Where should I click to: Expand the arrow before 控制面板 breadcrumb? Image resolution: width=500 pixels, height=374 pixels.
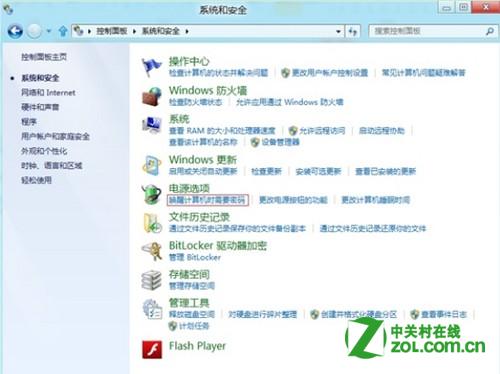pos(89,31)
